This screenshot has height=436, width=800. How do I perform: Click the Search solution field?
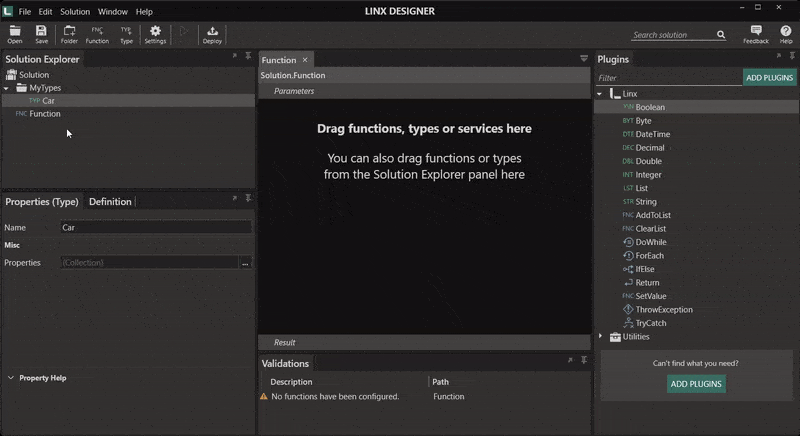pyautogui.click(x=673, y=35)
